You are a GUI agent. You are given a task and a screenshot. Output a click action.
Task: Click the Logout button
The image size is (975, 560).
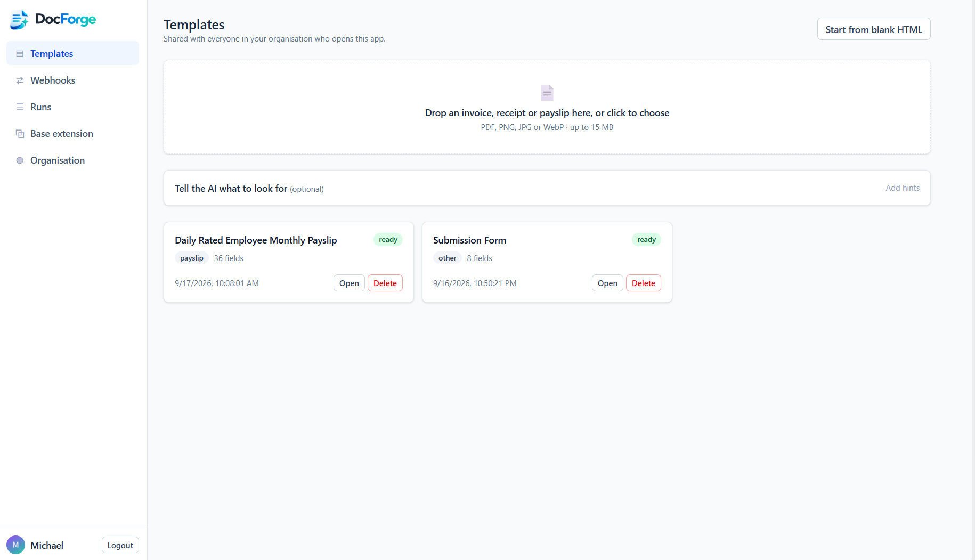pos(120,545)
